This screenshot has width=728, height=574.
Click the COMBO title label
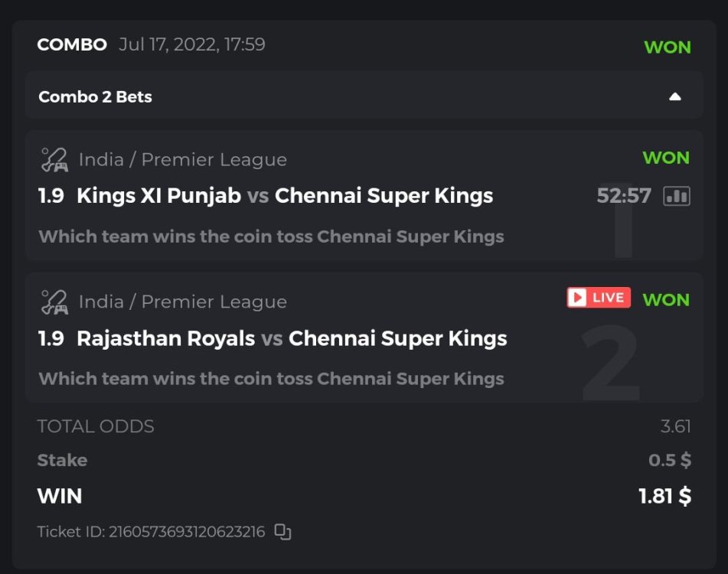point(72,44)
